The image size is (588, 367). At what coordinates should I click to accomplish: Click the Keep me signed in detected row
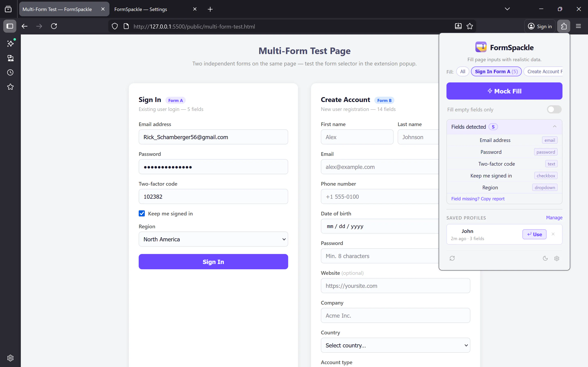tap(504, 175)
